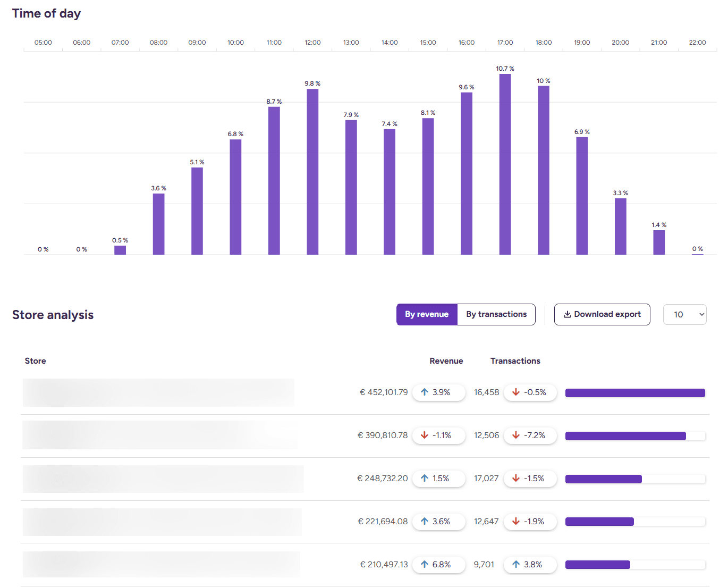Screen dimensions: 728x587
Task: Click the 11:00 bar showing 8.7 %
Action: click(x=274, y=181)
